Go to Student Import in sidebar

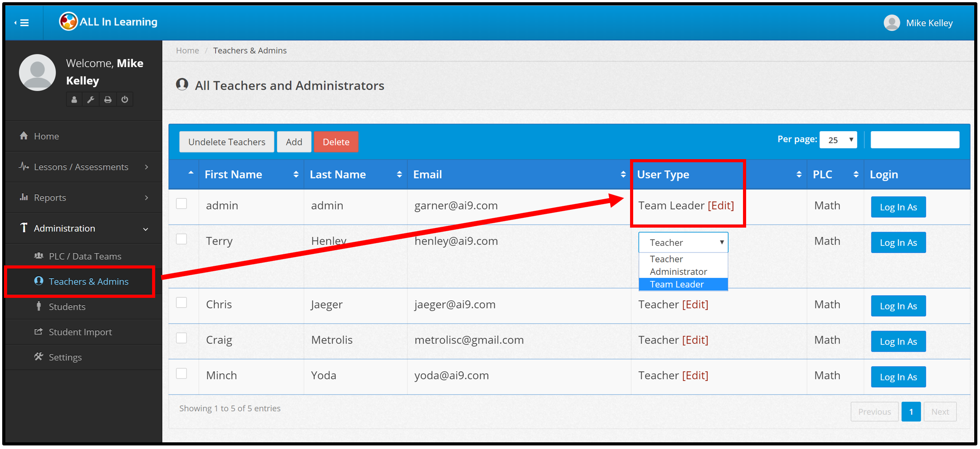pos(80,332)
